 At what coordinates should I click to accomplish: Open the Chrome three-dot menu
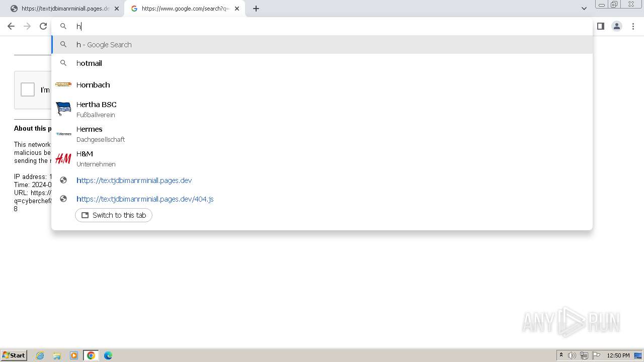[x=633, y=26]
